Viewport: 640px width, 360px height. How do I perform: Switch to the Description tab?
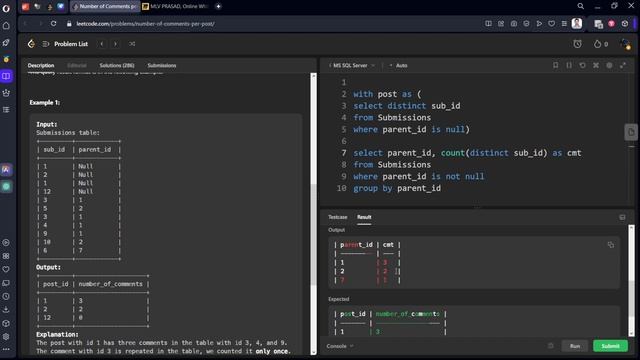(x=41, y=65)
